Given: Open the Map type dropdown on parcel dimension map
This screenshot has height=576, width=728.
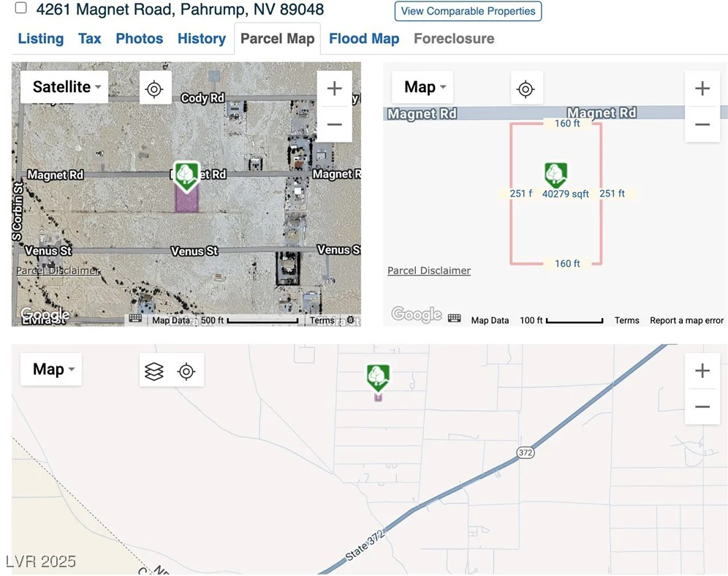Looking at the screenshot, I should pyautogui.click(x=422, y=87).
